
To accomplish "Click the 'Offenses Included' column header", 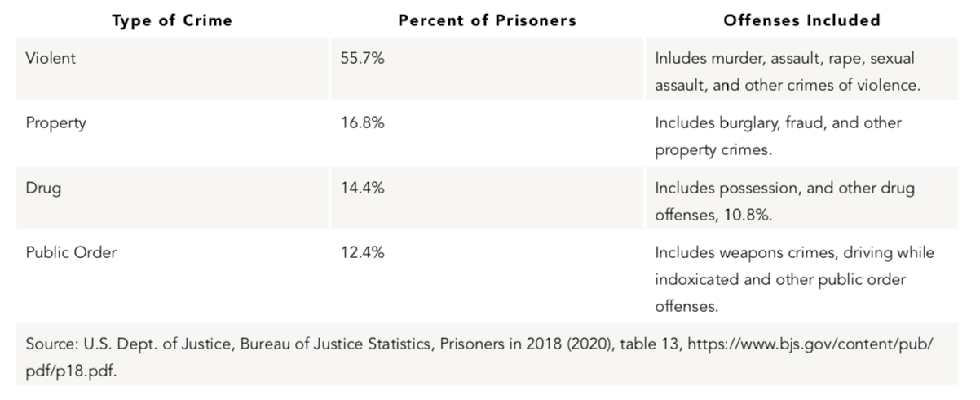I will pos(801,20).
